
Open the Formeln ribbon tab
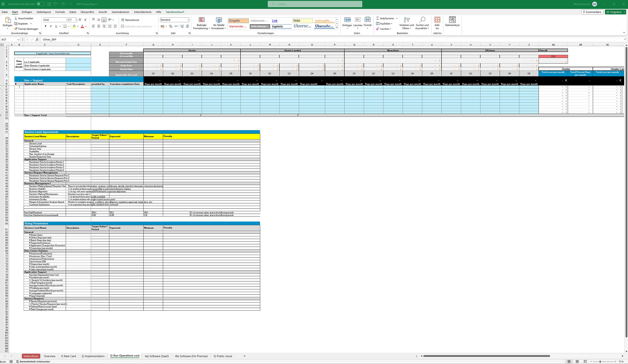60,12
